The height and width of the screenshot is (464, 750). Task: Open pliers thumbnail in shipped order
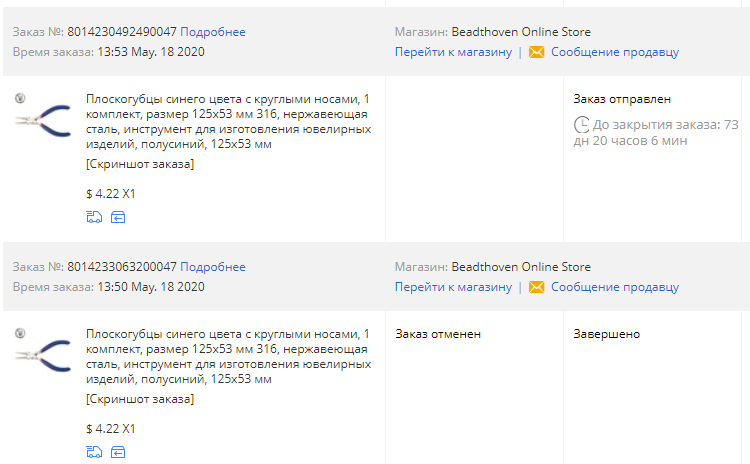(43, 119)
